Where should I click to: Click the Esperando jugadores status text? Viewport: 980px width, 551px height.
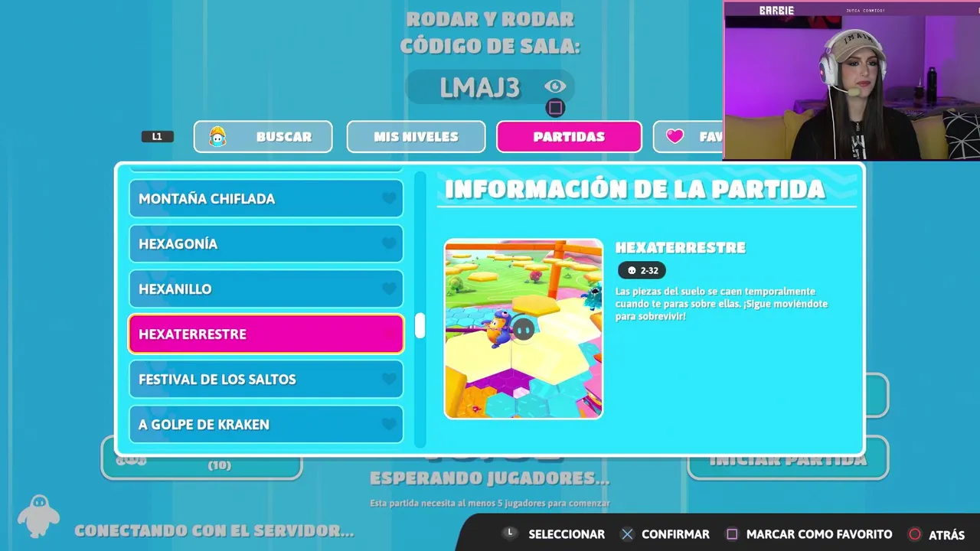click(490, 478)
